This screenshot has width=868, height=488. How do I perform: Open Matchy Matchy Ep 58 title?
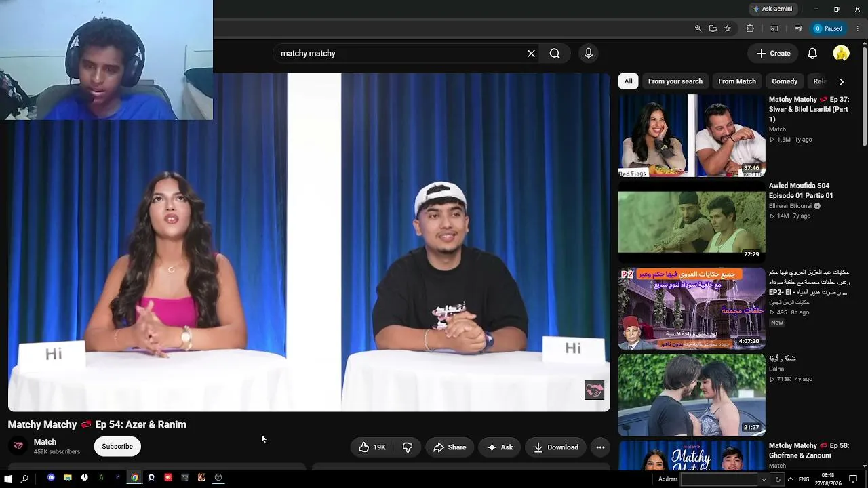[809, 450]
